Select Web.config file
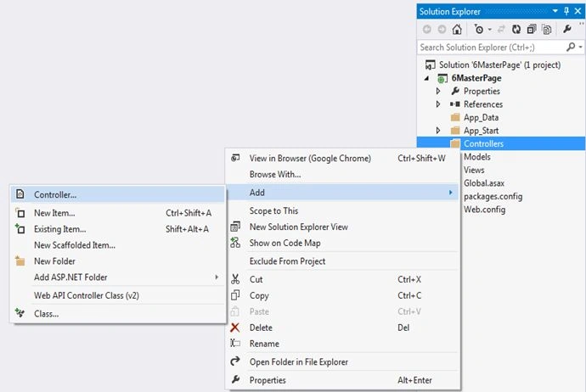The height and width of the screenshot is (392, 586). 484,210
